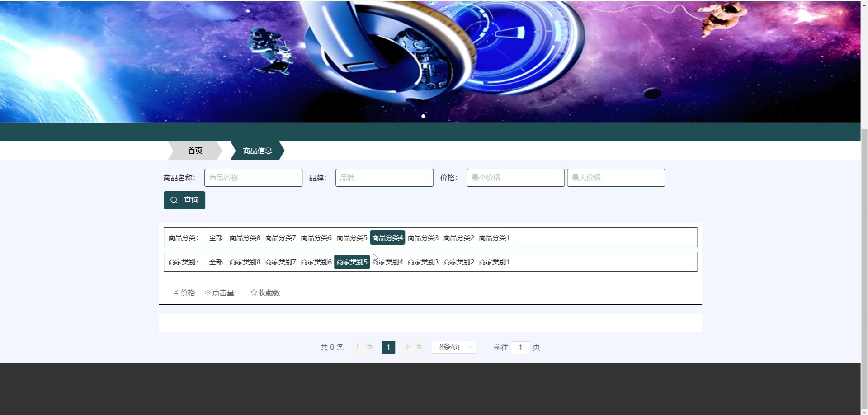This screenshot has width=868, height=415.
Task: Select 全部 in the 商品分类 row
Action: 216,237
